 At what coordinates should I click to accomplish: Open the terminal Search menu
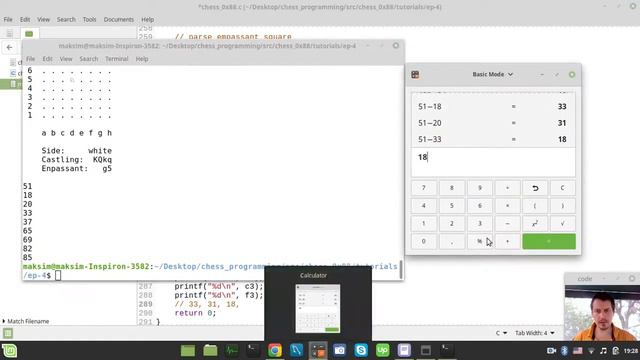click(x=89, y=59)
